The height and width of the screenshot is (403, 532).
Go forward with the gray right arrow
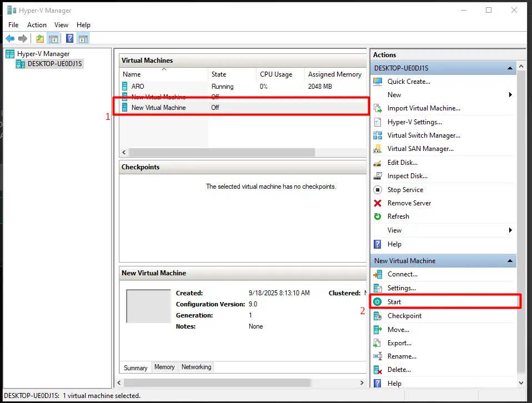coord(23,39)
